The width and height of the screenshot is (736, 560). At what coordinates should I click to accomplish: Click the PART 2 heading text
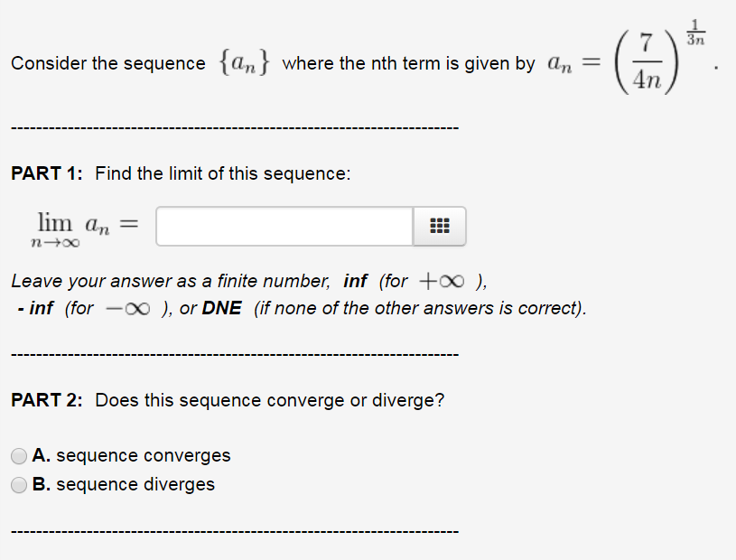tap(43, 400)
